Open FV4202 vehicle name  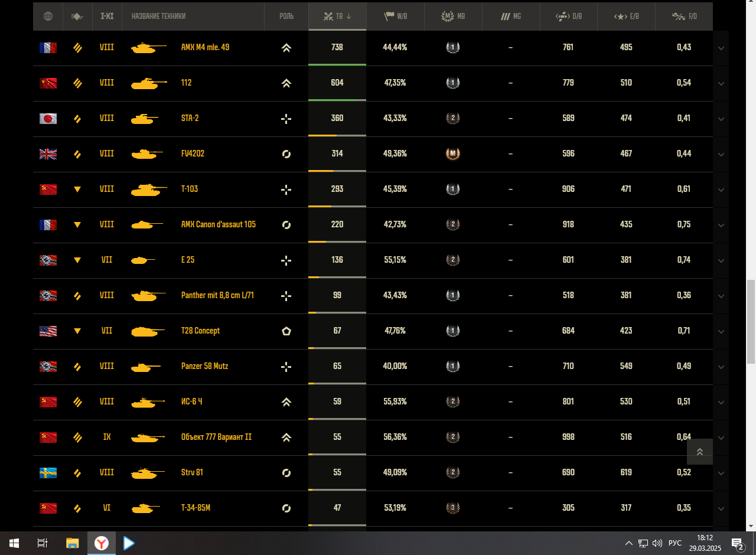click(x=193, y=154)
